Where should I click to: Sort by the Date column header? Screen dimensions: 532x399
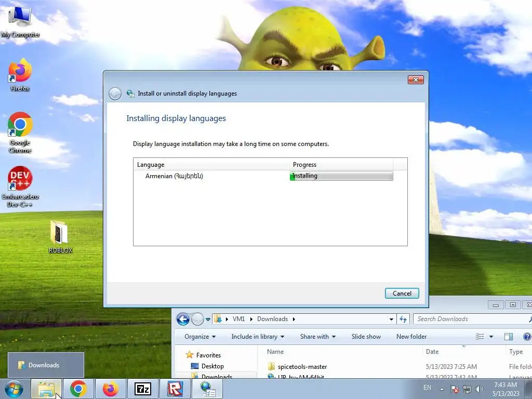464,352
